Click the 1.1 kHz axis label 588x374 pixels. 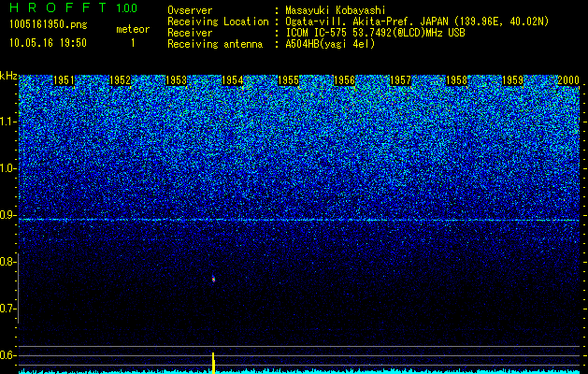7,122
